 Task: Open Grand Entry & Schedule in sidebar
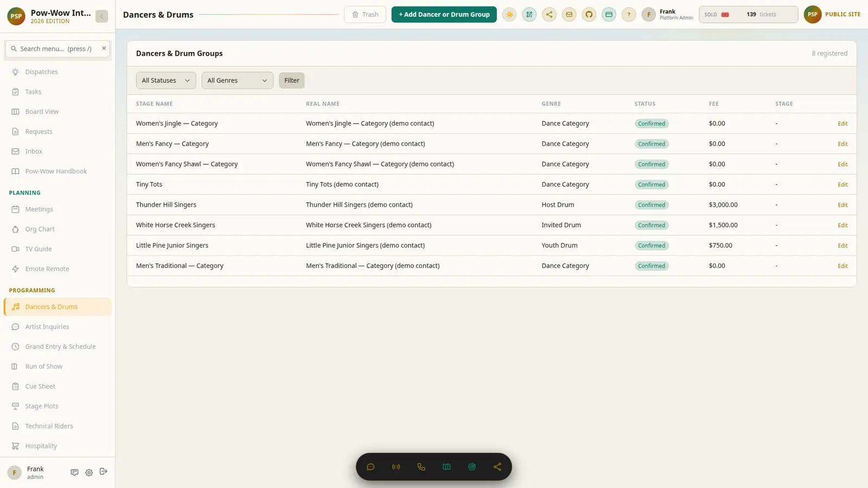tap(58, 346)
